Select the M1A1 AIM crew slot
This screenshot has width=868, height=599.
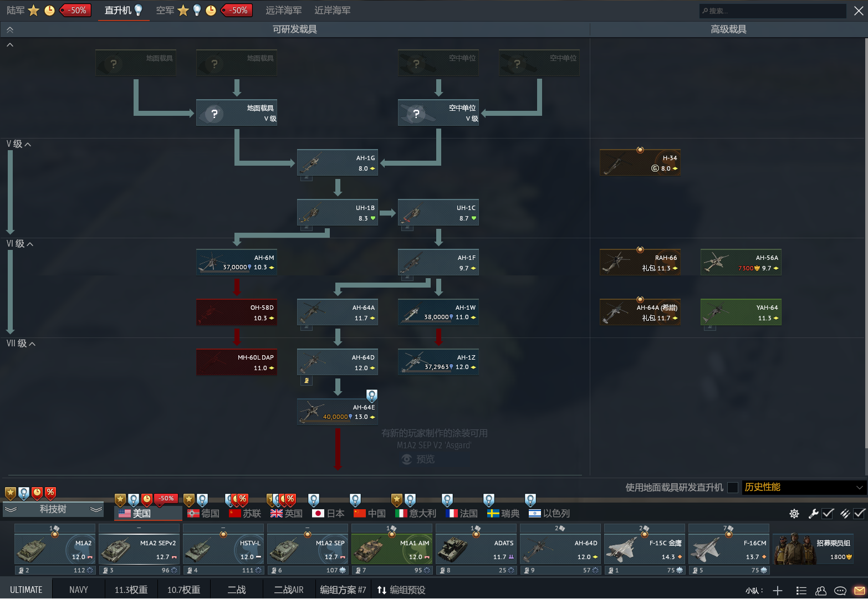pyautogui.click(x=392, y=550)
